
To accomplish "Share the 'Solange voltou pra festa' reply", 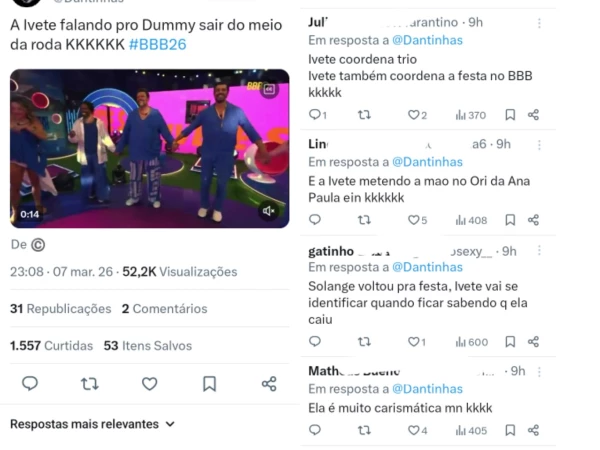I will (x=533, y=341).
